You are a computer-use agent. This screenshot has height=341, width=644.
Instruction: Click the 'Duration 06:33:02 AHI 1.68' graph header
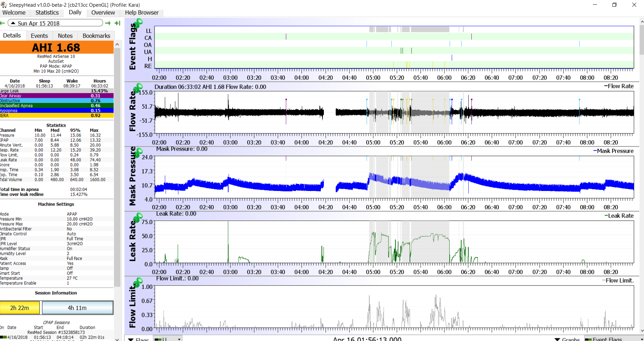point(210,87)
